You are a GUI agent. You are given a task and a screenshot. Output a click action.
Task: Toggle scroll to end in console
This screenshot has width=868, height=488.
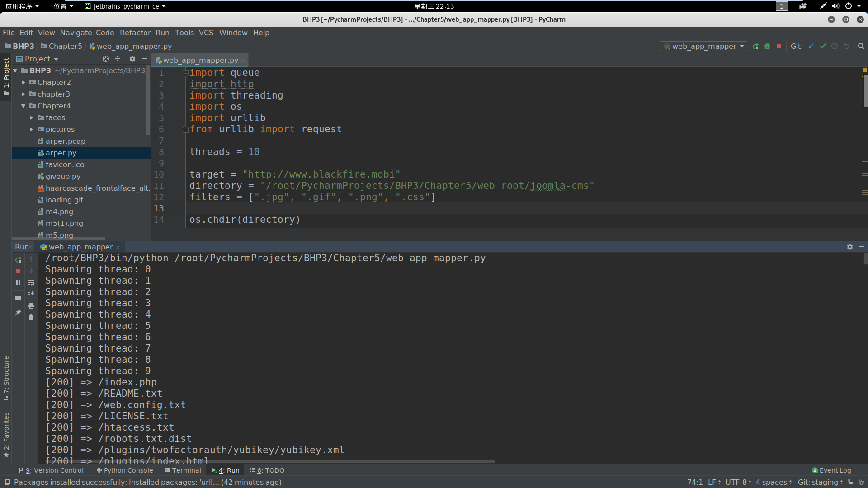coord(31,294)
